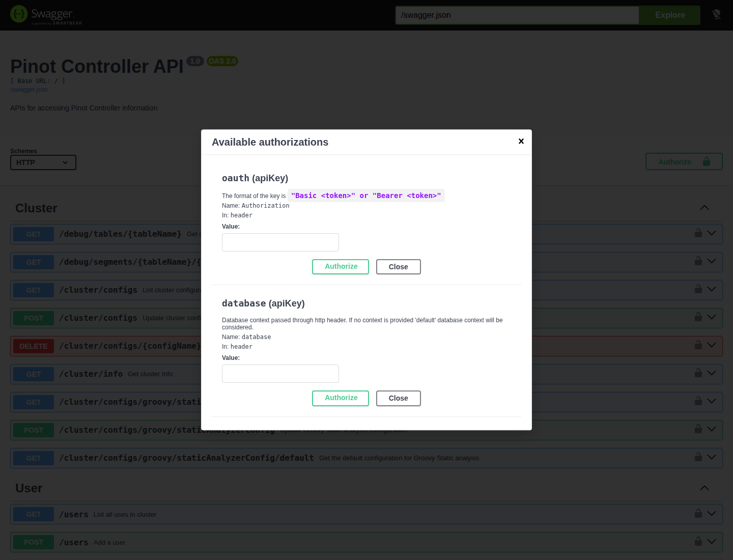Click the Swagger logo in the header
The width and height of the screenshot is (733, 560).
point(46,15)
